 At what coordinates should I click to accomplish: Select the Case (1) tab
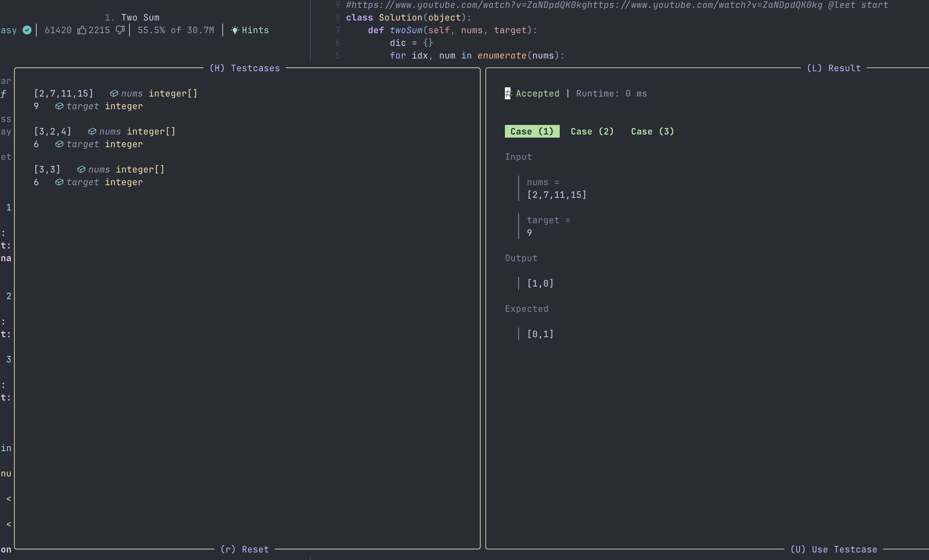[532, 131]
